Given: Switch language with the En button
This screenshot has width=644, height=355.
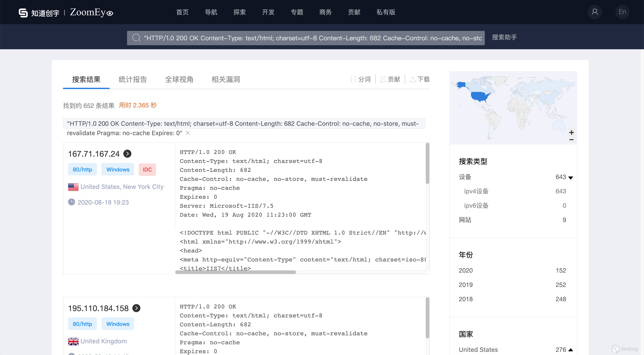Looking at the screenshot, I should [622, 12].
